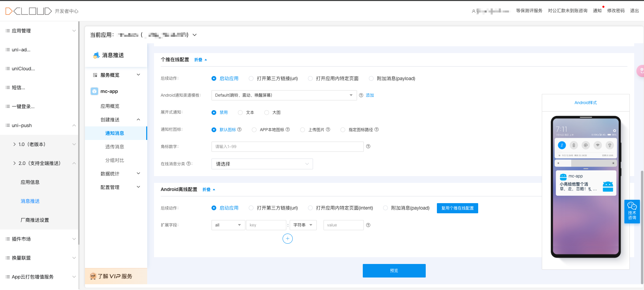The image size is (644, 290).
Task: Click the VIP badge icon
Action: pos(93,276)
